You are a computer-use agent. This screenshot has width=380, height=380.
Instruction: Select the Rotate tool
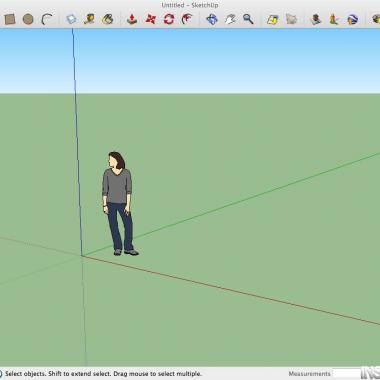(x=169, y=19)
